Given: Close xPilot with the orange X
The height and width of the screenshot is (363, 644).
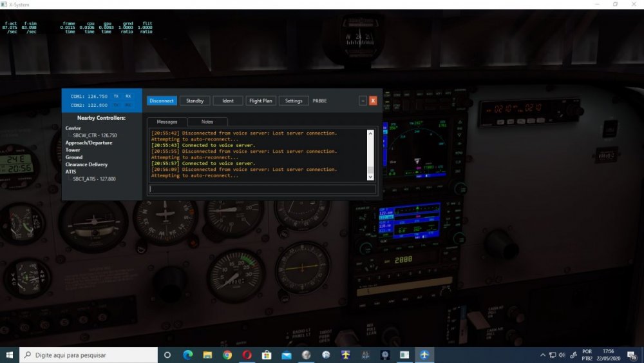Looking at the screenshot, I should (x=373, y=101).
